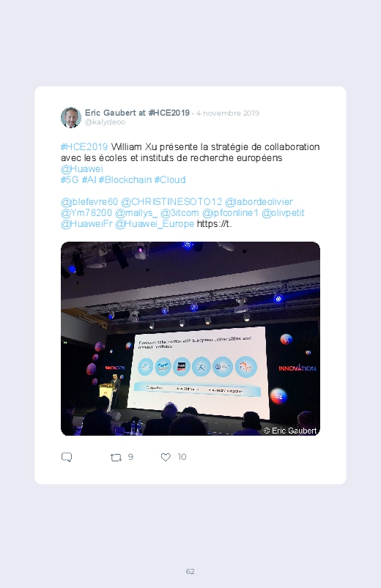This screenshot has height=588, width=381.
Task: Select the #AI hashtag
Action: pos(89,179)
